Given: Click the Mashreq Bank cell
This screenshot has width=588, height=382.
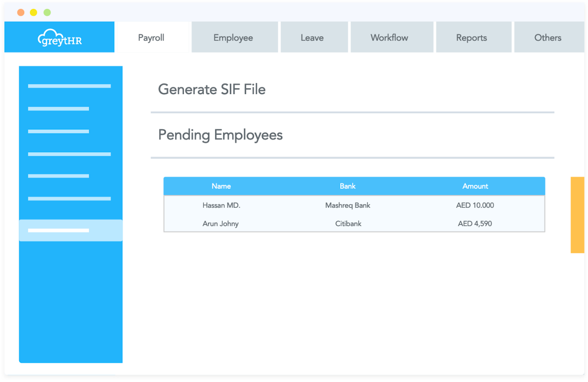Looking at the screenshot, I should click(348, 206).
